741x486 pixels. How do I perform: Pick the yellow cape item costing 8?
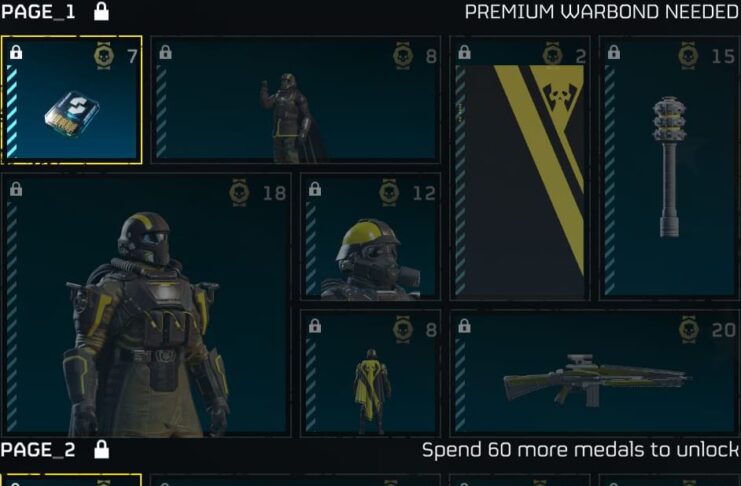(370, 373)
